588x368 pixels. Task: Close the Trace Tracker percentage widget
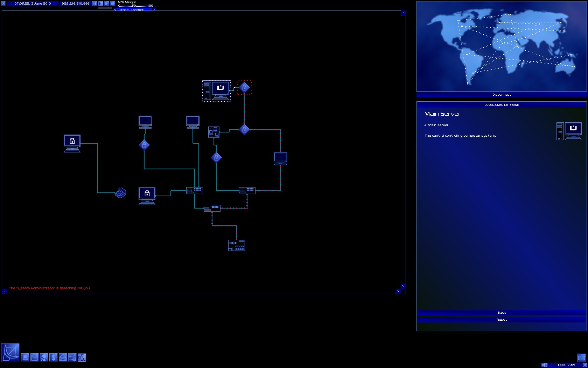click(584, 365)
